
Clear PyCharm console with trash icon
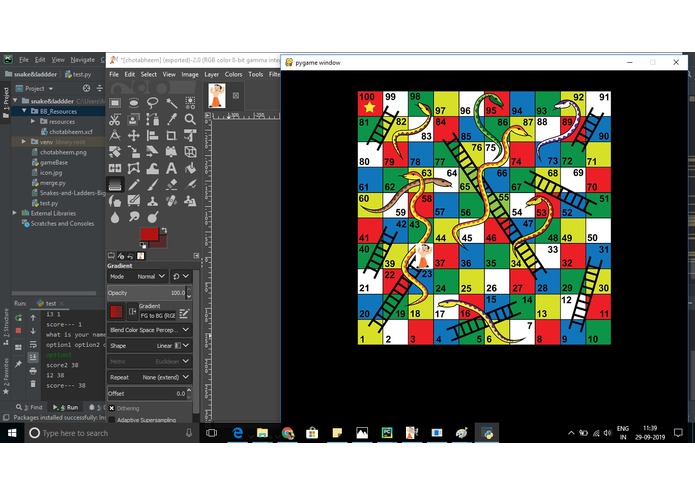pyautogui.click(x=33, y=384)
